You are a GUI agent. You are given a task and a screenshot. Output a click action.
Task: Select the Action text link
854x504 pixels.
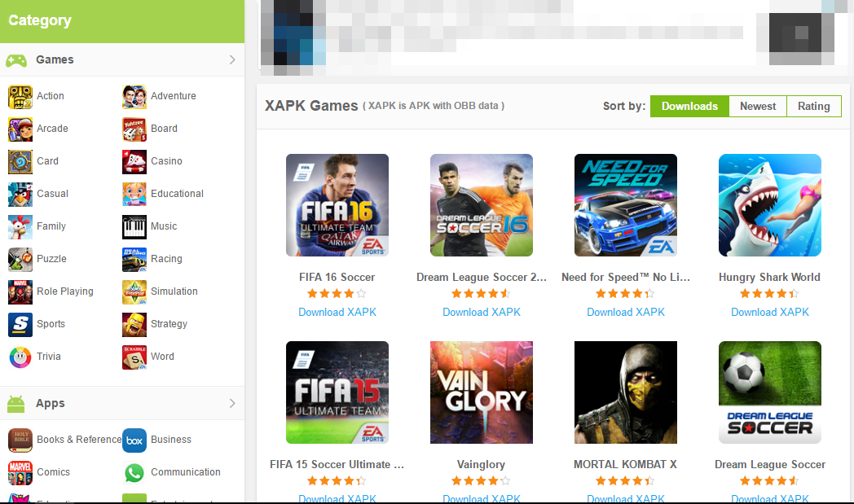[x=50, y=96]
